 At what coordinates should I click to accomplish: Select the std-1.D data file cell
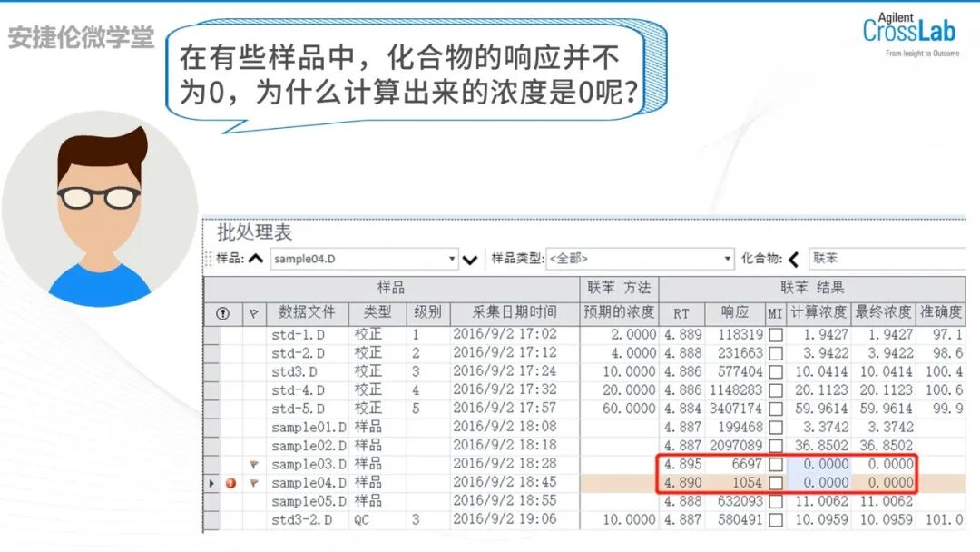pos(307,335)
